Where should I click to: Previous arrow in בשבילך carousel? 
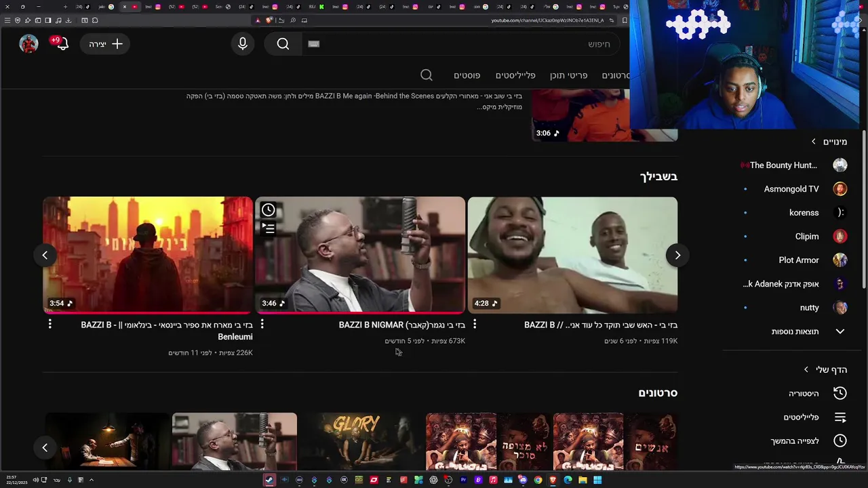coord(45,255)
